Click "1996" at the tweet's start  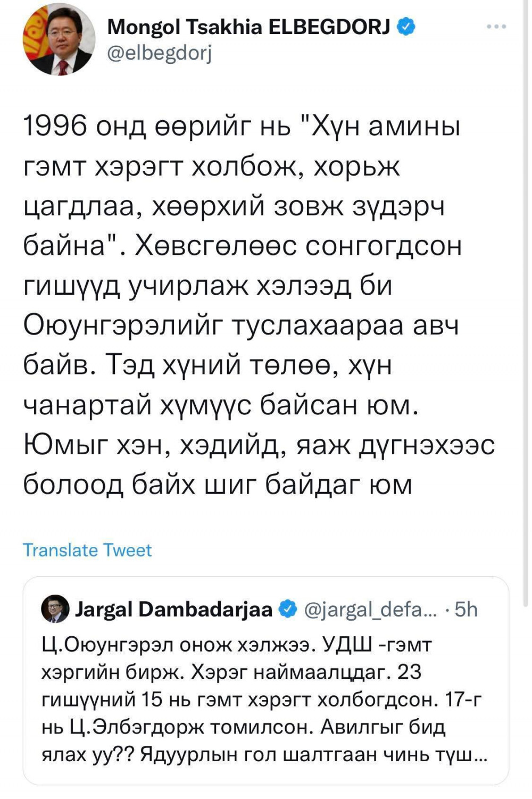point(55,127)
